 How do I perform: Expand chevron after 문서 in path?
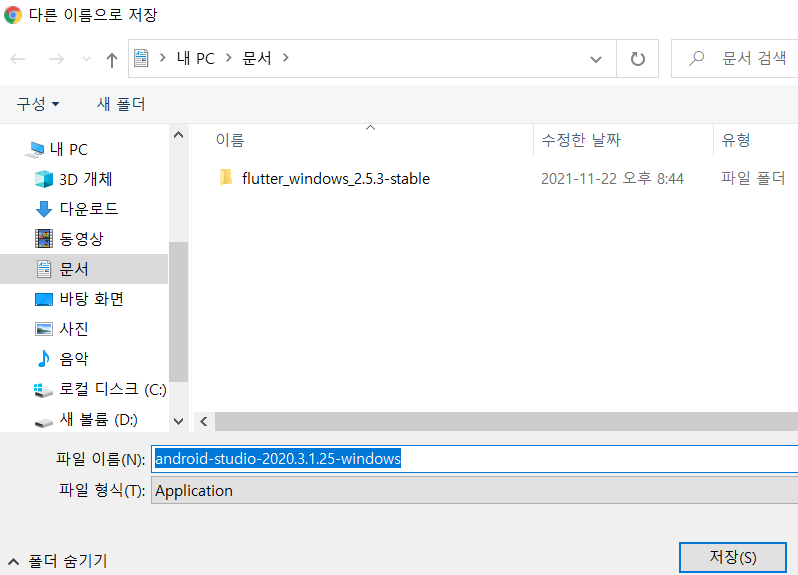(286, 59)
